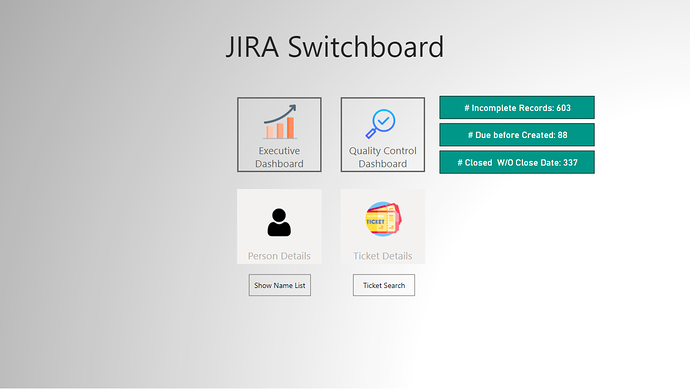Viewport: 690px width, 389px height.
Task: Click the Person Details silhouette icon
Action: (279, 222)
